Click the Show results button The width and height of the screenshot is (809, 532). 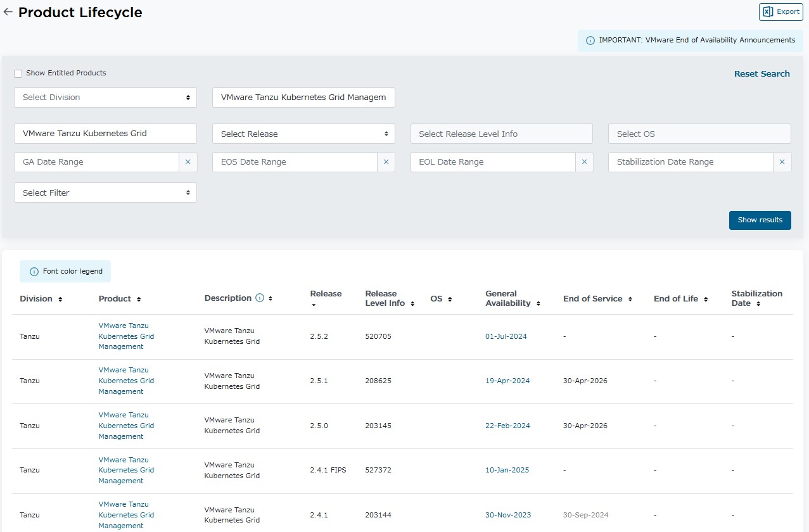(x=760, y=220)
